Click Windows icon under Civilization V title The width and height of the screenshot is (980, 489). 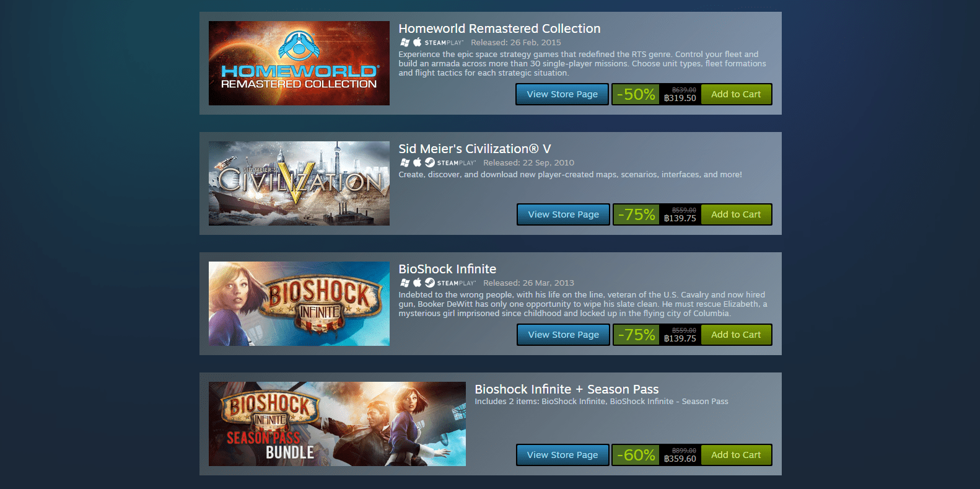click(405, 162)
